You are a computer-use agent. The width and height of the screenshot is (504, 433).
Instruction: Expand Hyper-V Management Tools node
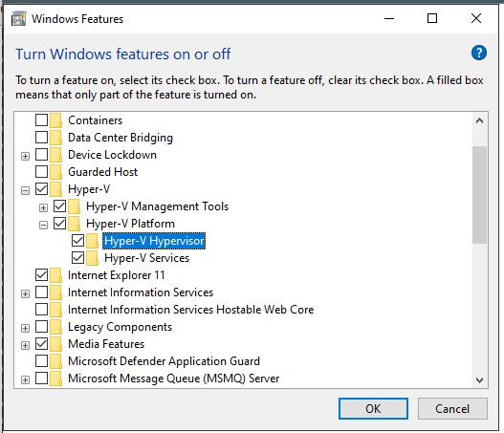pos(43,207)
